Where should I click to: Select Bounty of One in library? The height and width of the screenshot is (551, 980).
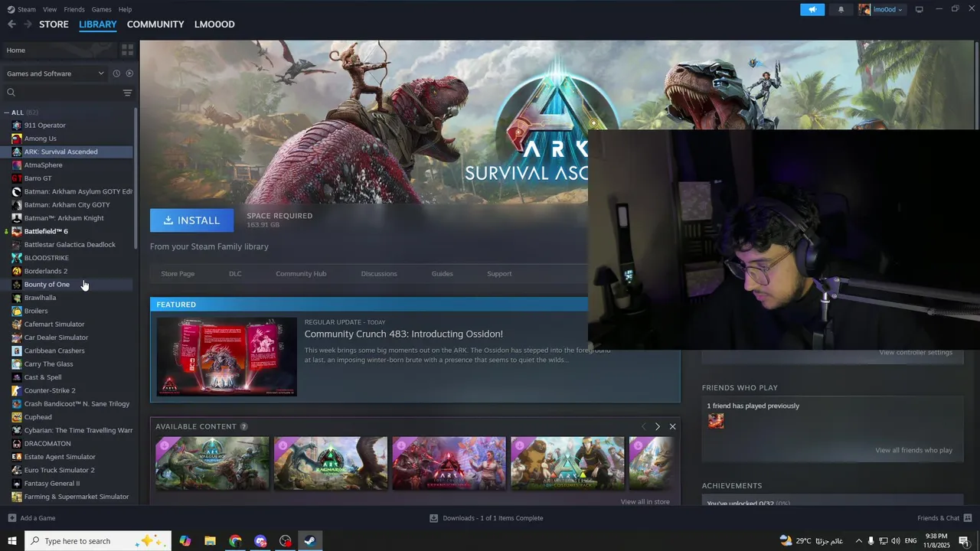click(x=47, y=285)
